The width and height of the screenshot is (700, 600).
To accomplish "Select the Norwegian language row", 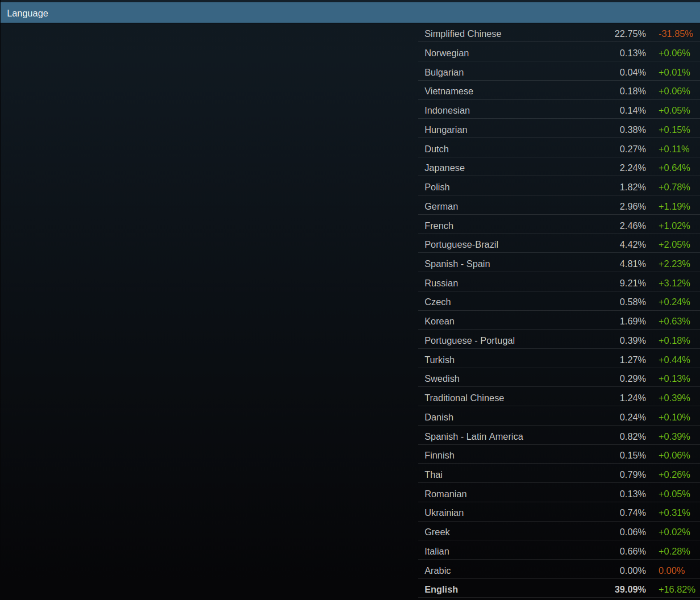I will pos(559,53).
